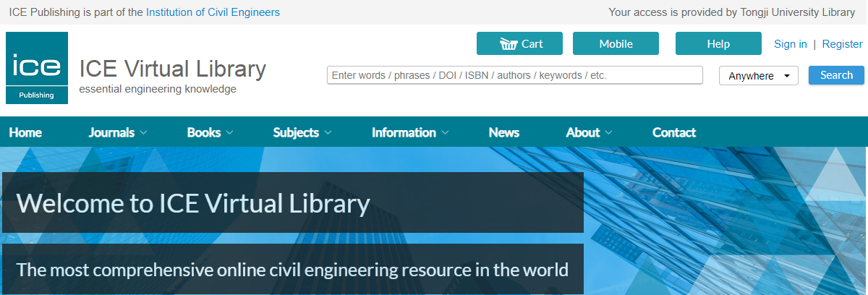Open the News page
Screen dimensions: 868x295
click(x=503, y=132)
